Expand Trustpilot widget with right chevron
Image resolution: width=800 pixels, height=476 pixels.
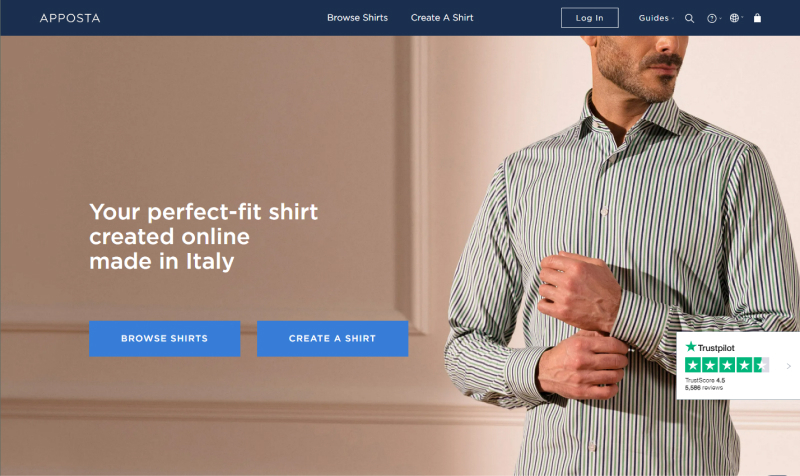click(789, 366)
